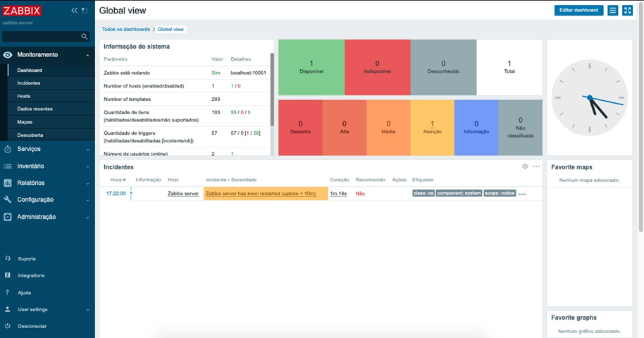644x338 pixels.
Task: Sort incidents by Hora column
Action: click(x=118, y=180)
